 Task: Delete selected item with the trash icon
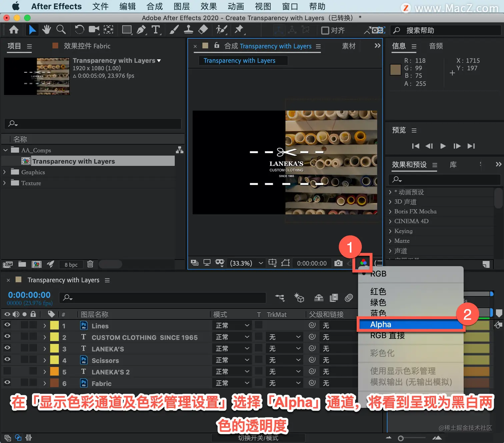click(90, 264)
